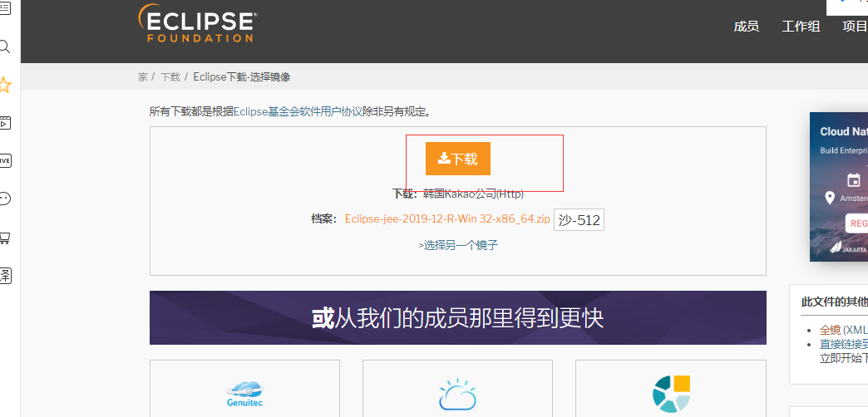Click the purple 或从我们的成员那里得到更快 banner
This screenshot has height=417, width=868.
pyautogui.click(x=458, y=318)
